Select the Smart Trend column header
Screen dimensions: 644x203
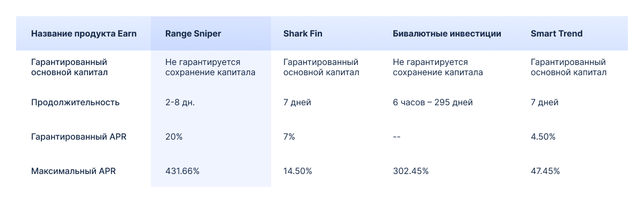(x=557, y=33)
